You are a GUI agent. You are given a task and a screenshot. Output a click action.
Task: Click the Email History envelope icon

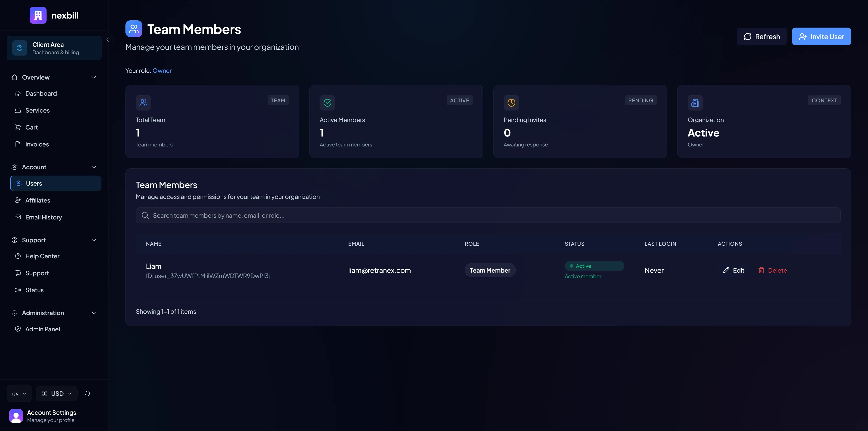pos(18,217)
